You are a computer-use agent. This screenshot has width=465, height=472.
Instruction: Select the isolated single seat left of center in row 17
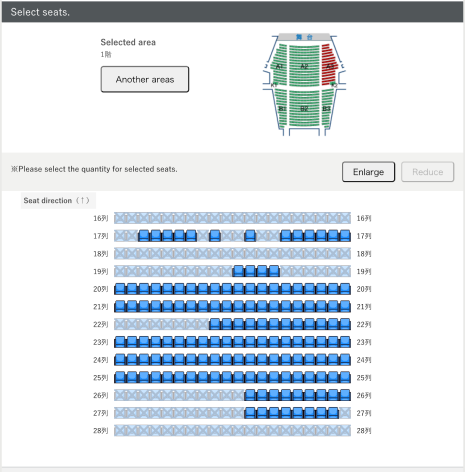pos(215,236)
